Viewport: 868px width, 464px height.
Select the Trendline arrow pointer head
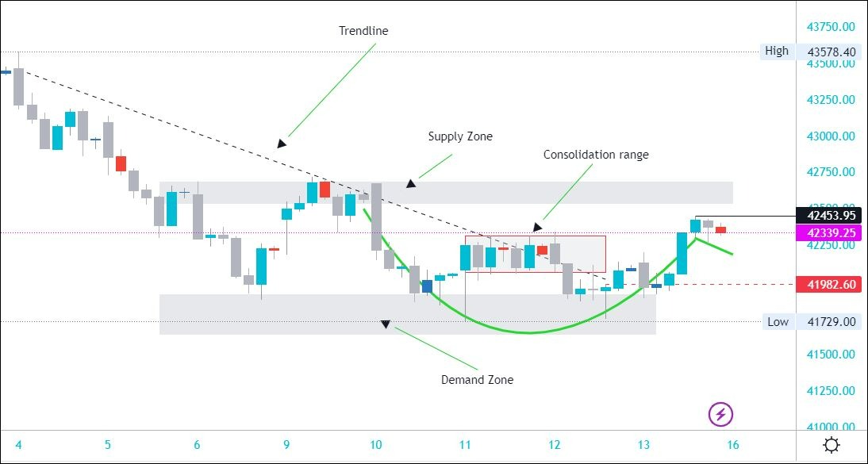pos(281,144)
